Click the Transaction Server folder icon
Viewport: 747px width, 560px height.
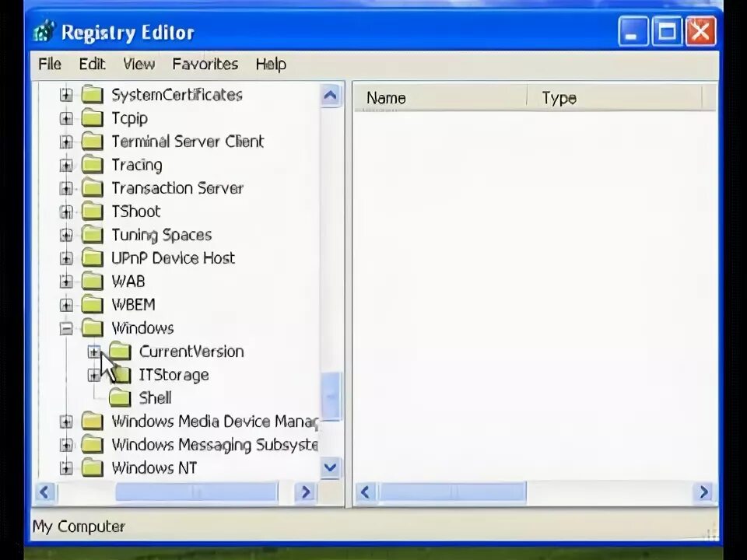[x=93, y=188]
